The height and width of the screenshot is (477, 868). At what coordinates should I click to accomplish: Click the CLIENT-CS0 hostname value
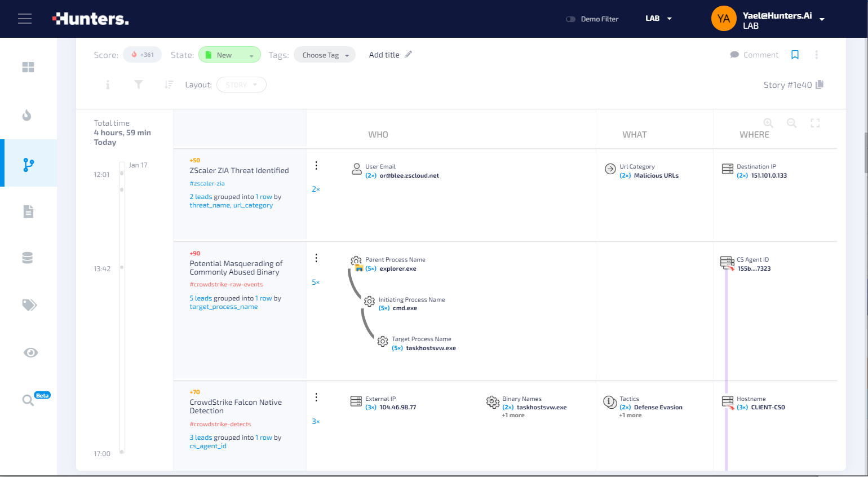(768, 407)
